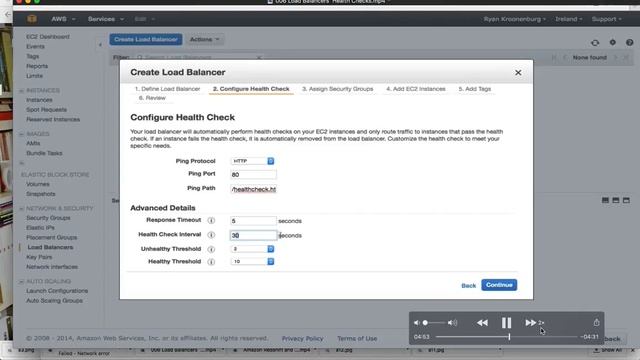This screenshot has width=640, height=360.
Task: Click the Ping Port field
Action: 253,175
